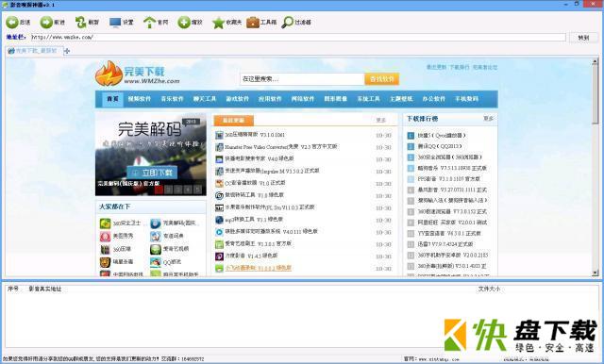The width and height of the screenshot is (604, 364).
Task: Open 腾讯QQ (QQ2013) ranking entry
Action: click(440, 146)
